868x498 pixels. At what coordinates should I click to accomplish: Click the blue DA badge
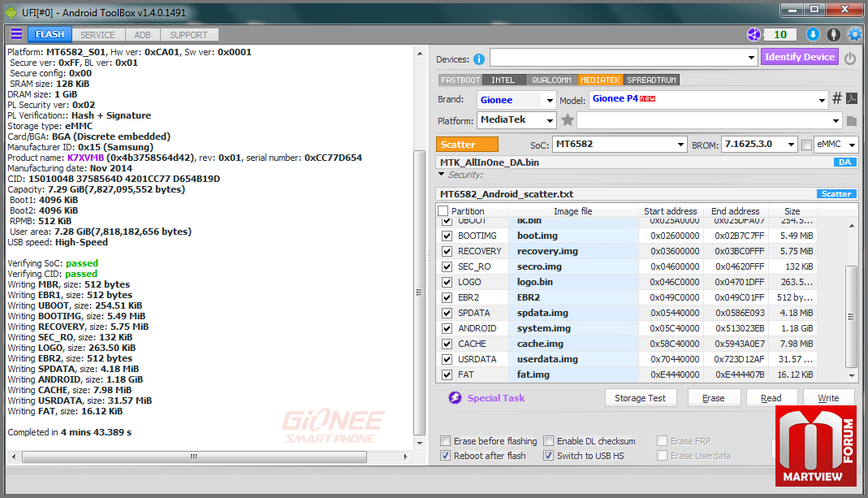tap(844, 162)
